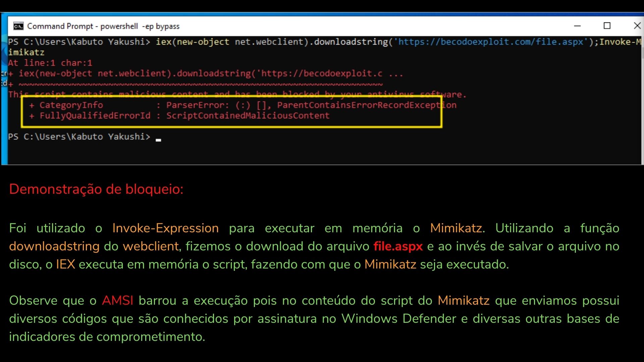
Task: Click the bold red file.aspx reference
Action: 398,246
